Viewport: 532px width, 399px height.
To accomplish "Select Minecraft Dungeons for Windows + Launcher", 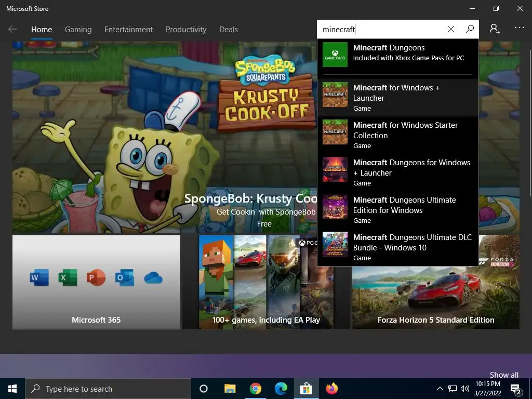I will coord(398,172).
